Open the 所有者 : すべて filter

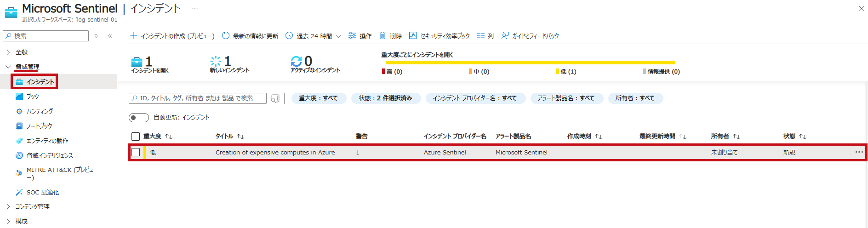[x=635, y=98]
